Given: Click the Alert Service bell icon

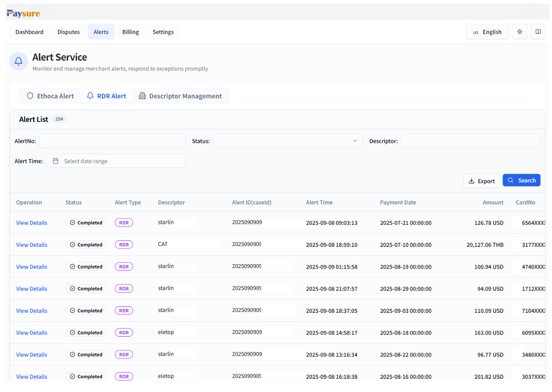Looking at the screenshot, I should pos(19,61).
